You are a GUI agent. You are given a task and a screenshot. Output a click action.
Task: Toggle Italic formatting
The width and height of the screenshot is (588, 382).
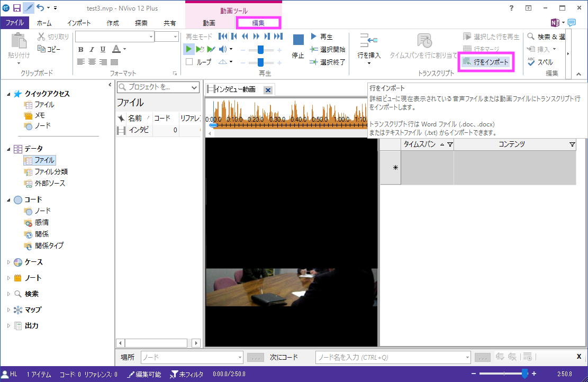coord(92,49)
